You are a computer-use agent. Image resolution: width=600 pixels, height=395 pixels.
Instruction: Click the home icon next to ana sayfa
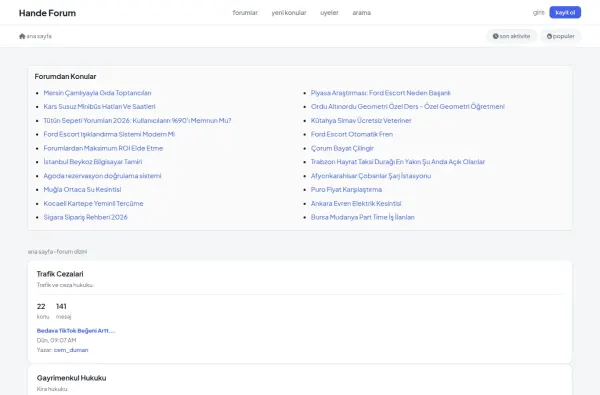(x=22, y=36)
